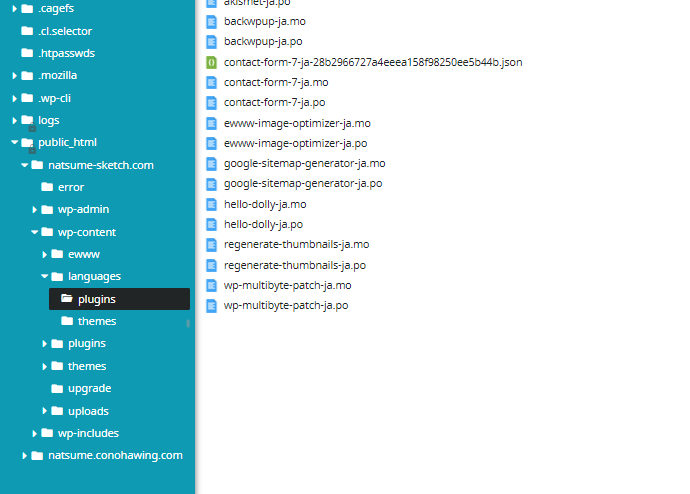Click the hello-dolly-ja.mo file icon
This screenshot has width=690, height=494.
[x=212, y=205]
